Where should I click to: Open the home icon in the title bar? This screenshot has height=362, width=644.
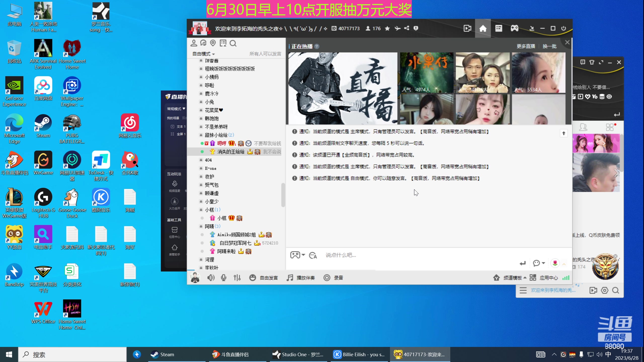(483, 28)
